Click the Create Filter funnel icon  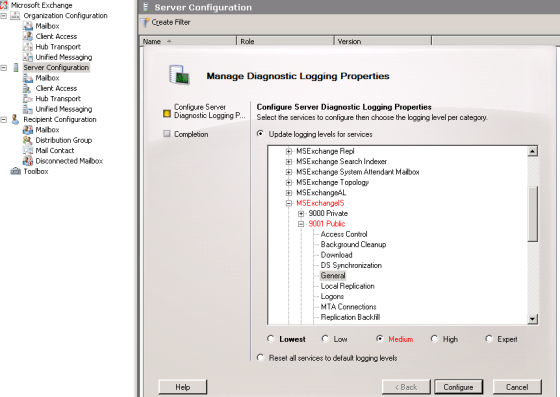(145, 22)
